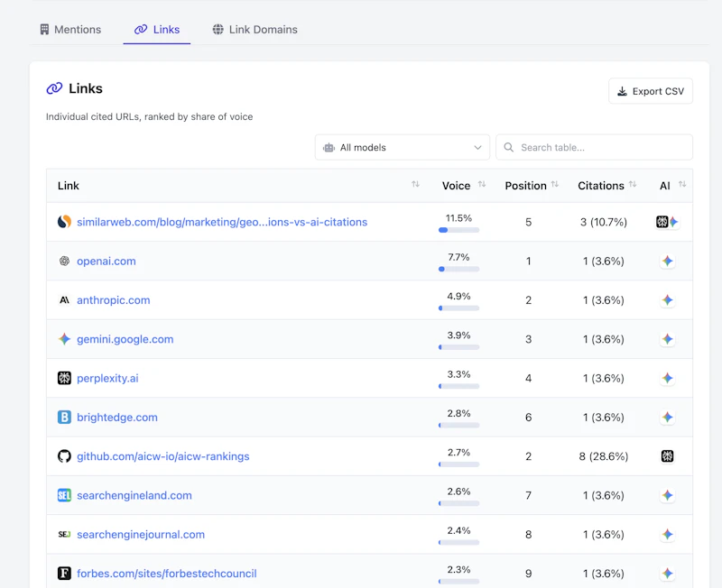Switch to the Mentions tab
The height and width of the screenshot is (588, 722).
[70, 30]
